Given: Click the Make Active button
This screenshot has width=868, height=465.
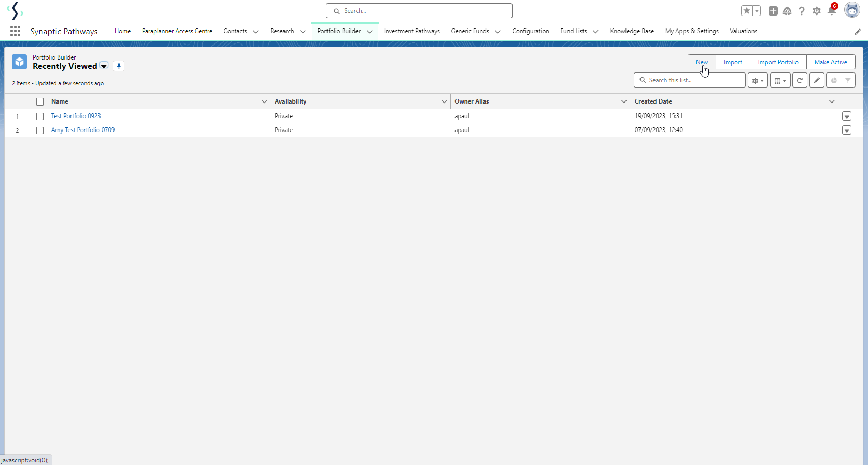Looking at the screenshot, I should coord(831,62).
